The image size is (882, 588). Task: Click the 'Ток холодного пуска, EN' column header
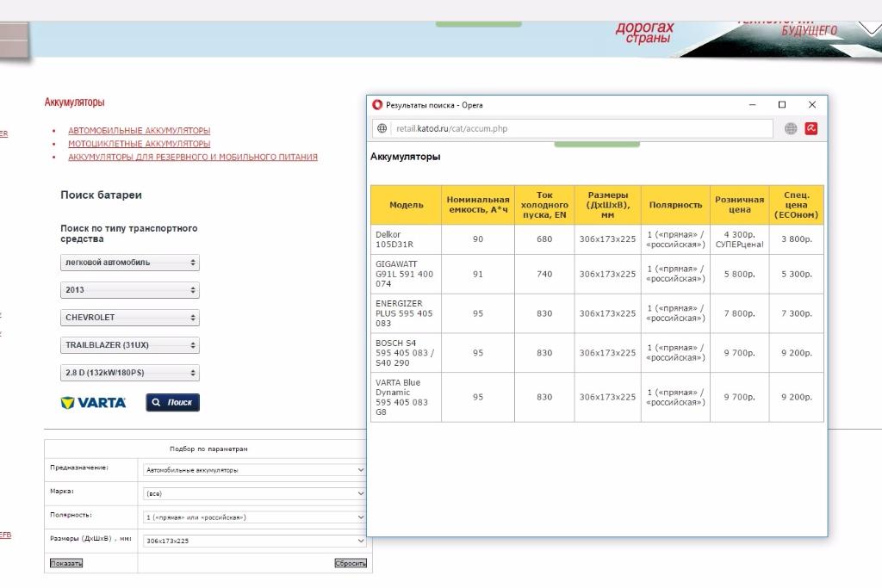point(544,205)
